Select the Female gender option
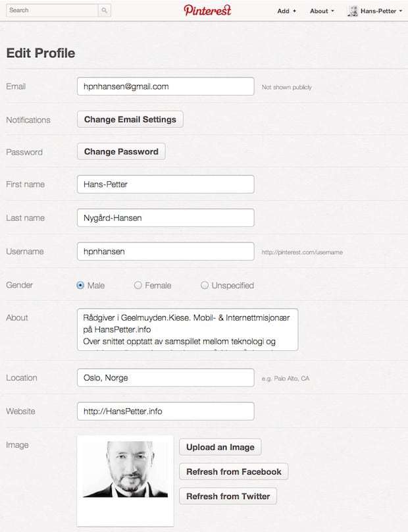The height and width of the screenshot is (532, 408). click(x=138, y=285)
